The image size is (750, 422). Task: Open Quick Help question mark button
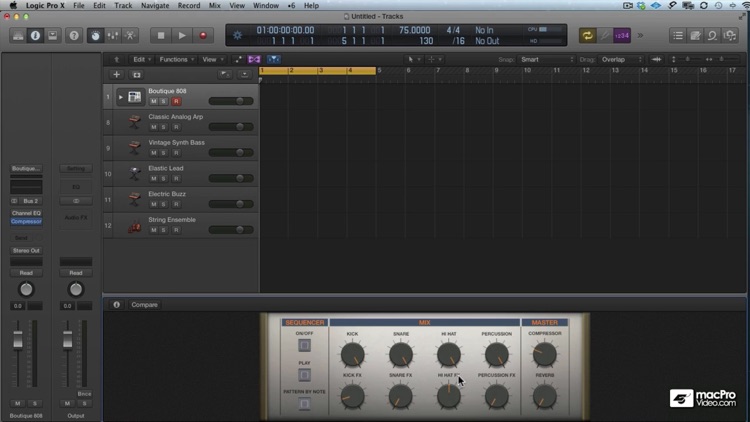(74, 35)
